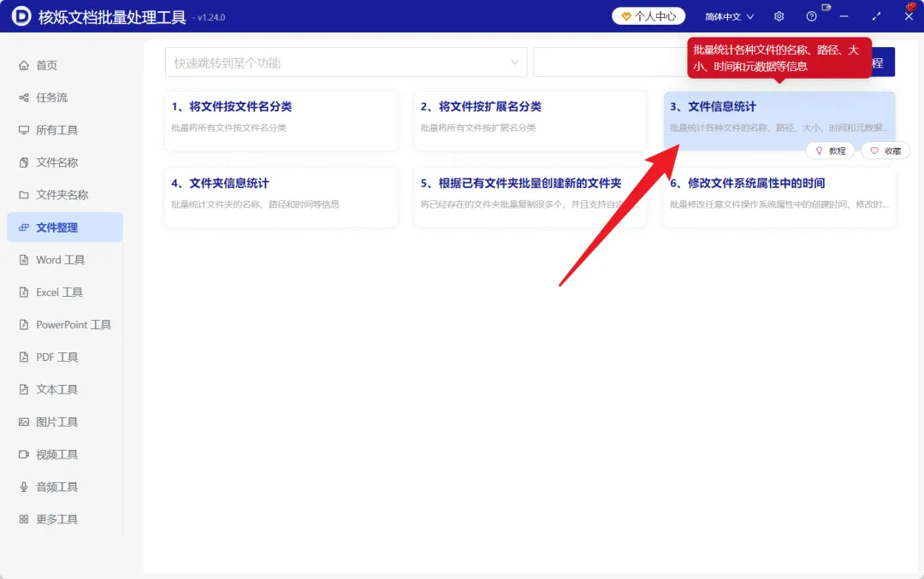Image resolution: width=924 pixels, height=579 pixels.
Task: Open card 1、将文件按文件名分类
Action: [281, 120]
